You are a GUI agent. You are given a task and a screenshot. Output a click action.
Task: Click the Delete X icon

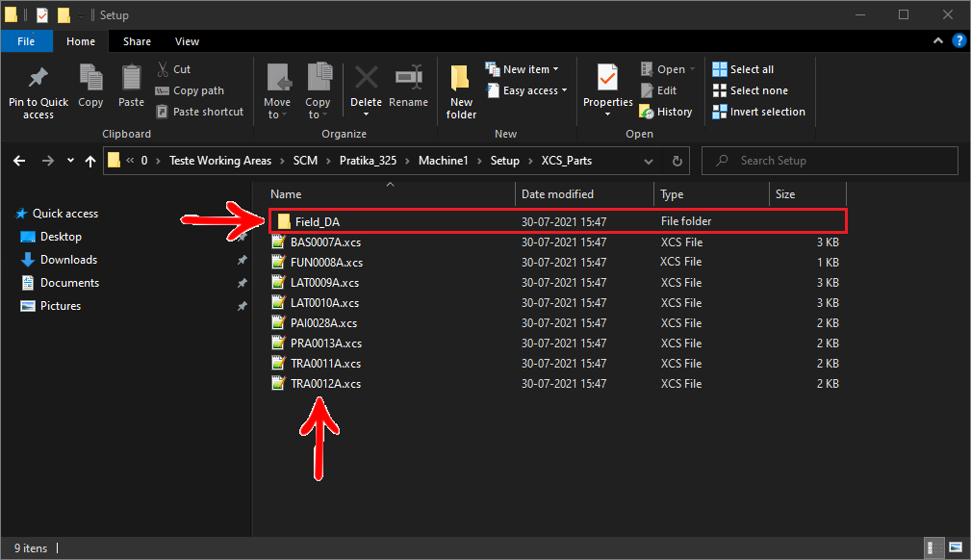(366, 78)
